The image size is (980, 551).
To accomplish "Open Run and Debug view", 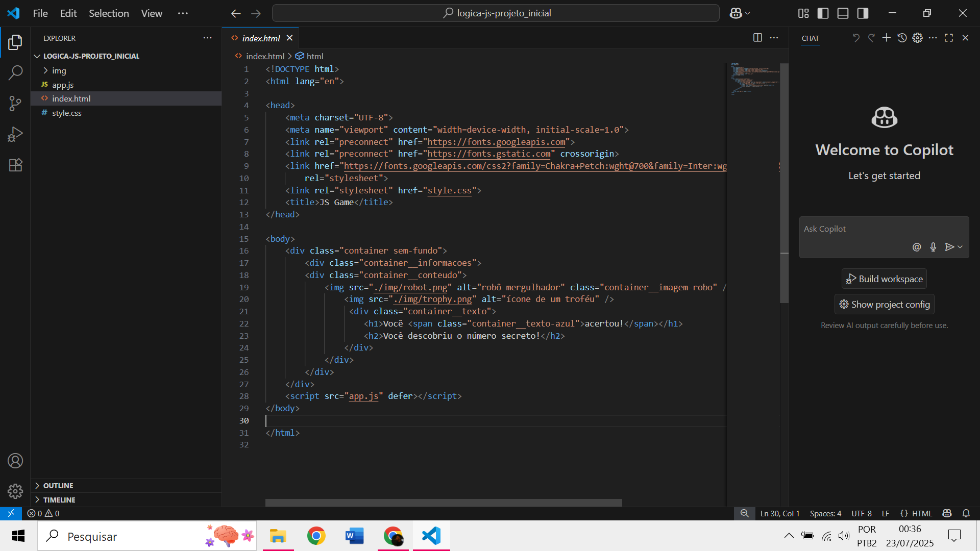I will [x=15, y=134].
